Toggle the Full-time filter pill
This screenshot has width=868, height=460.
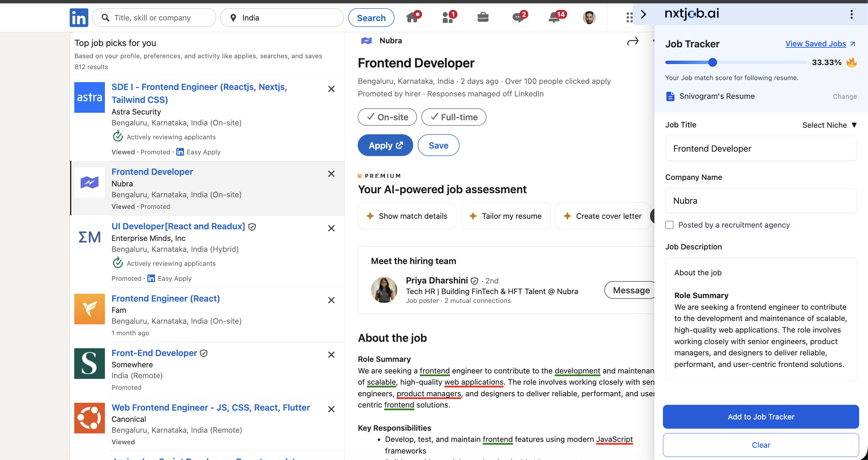point(453,117)
